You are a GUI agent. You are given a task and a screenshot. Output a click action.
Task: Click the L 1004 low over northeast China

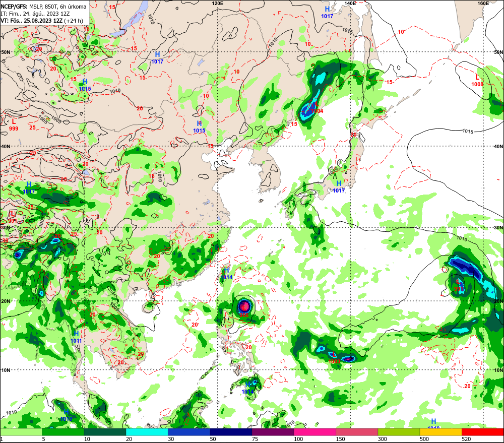[317, 107]
